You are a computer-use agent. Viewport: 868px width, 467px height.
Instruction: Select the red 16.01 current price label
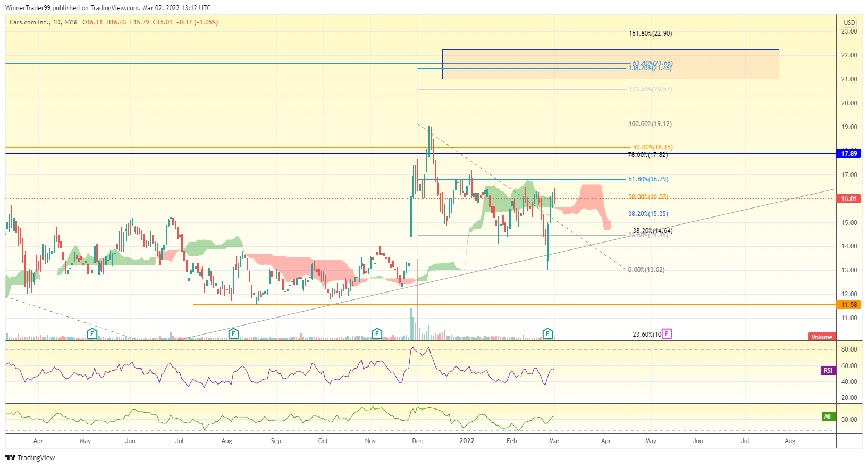click(x=849, y=199)
